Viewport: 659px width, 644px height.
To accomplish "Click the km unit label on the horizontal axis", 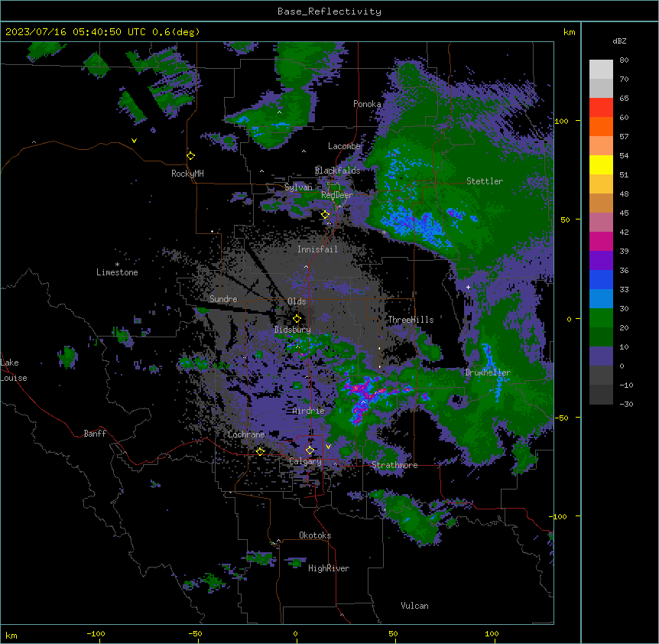I will (x=11, y=635).
